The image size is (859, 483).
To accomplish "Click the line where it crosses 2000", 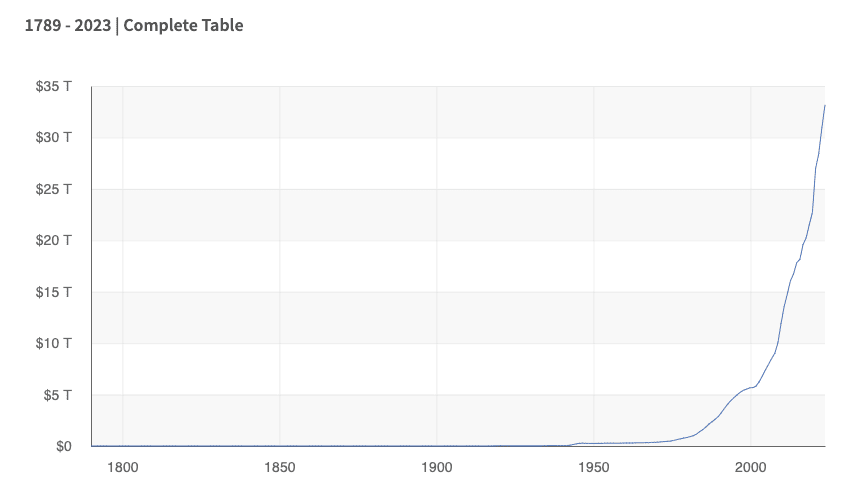I will pos(751,388).
